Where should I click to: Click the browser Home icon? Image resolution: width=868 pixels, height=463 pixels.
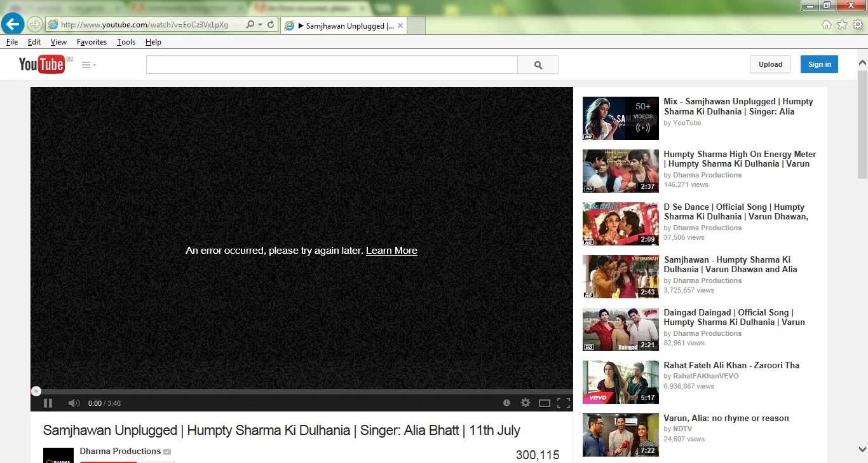[827, 25]
